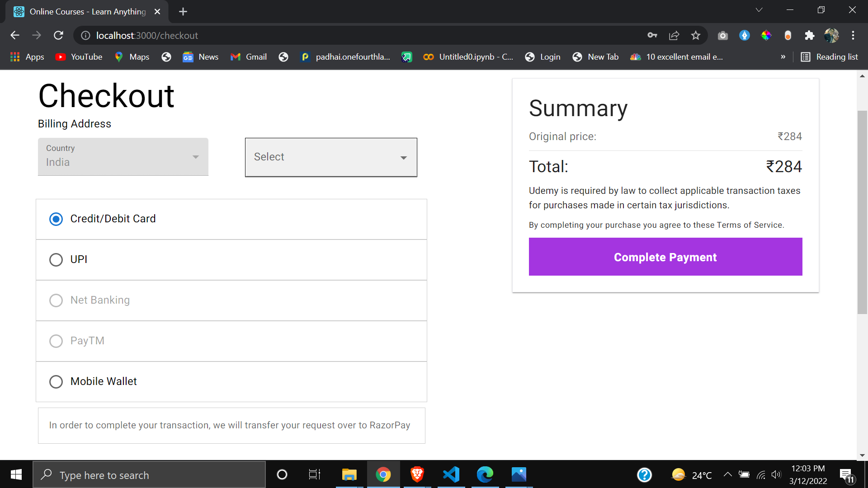The height and width of the screenshot is (488, 868).
Task: Open the Select state dropdown
Action: coord(331,157)
